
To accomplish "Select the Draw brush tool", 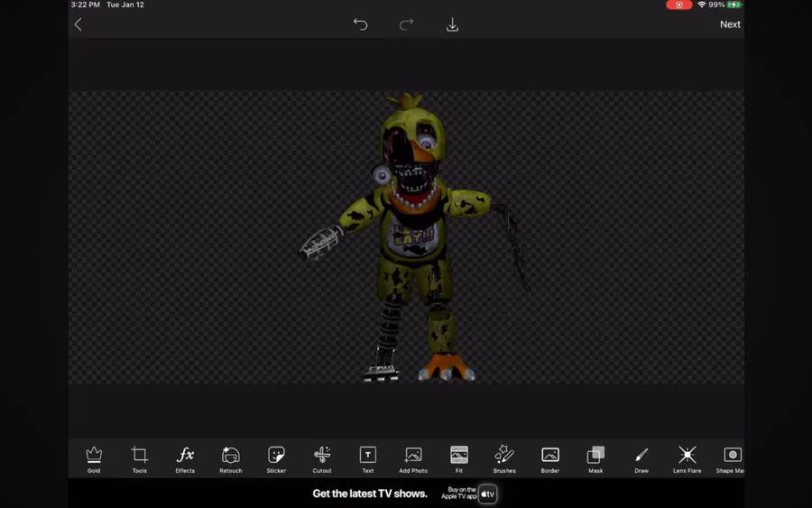I will pos(641,459).
